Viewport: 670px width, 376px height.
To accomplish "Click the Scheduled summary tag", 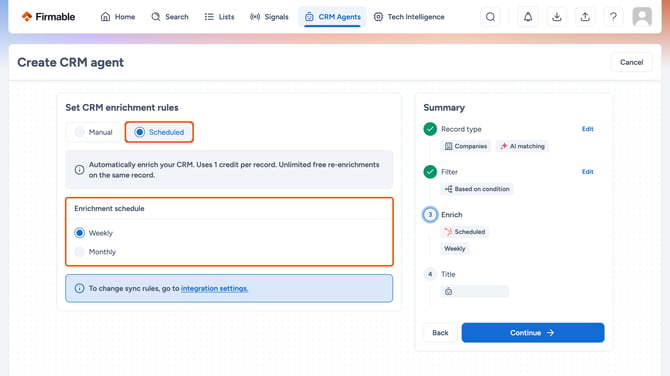I will point(464,232).
